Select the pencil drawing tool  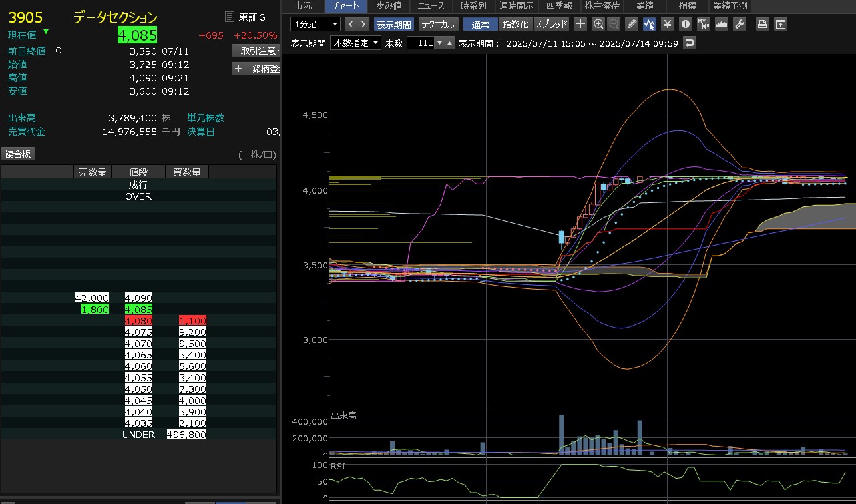click(632, 24)
